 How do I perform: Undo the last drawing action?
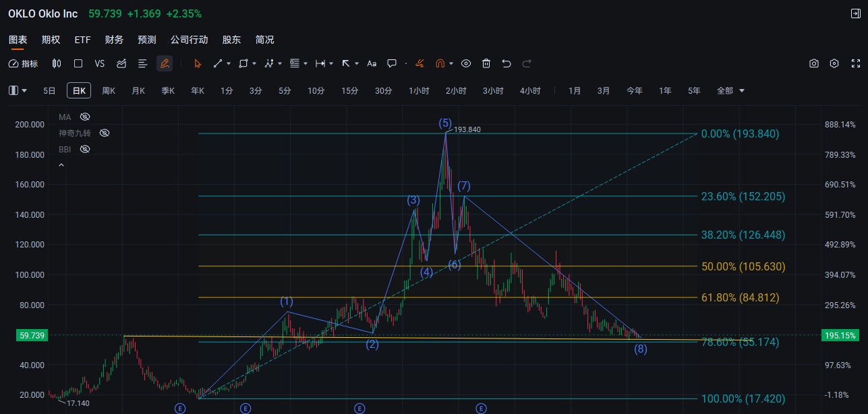[x=507, y=63]
